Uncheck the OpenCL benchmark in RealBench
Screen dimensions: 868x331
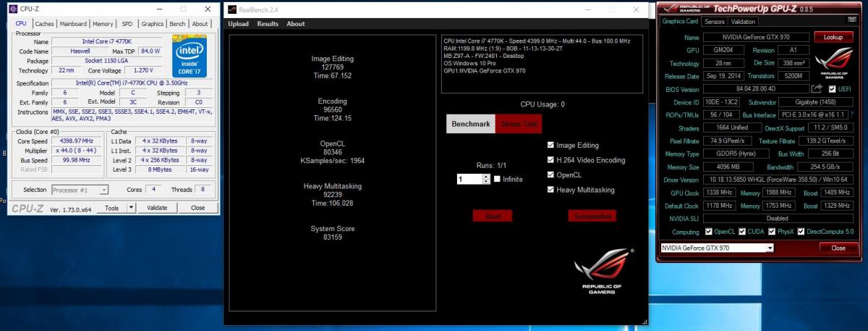point(550,175)
